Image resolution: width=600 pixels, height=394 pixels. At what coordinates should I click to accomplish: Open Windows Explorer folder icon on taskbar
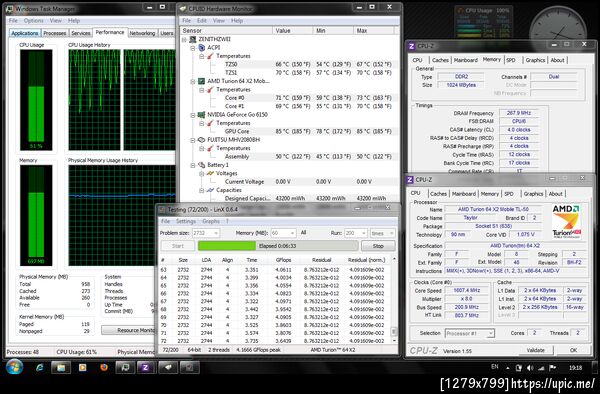[61, 368]
